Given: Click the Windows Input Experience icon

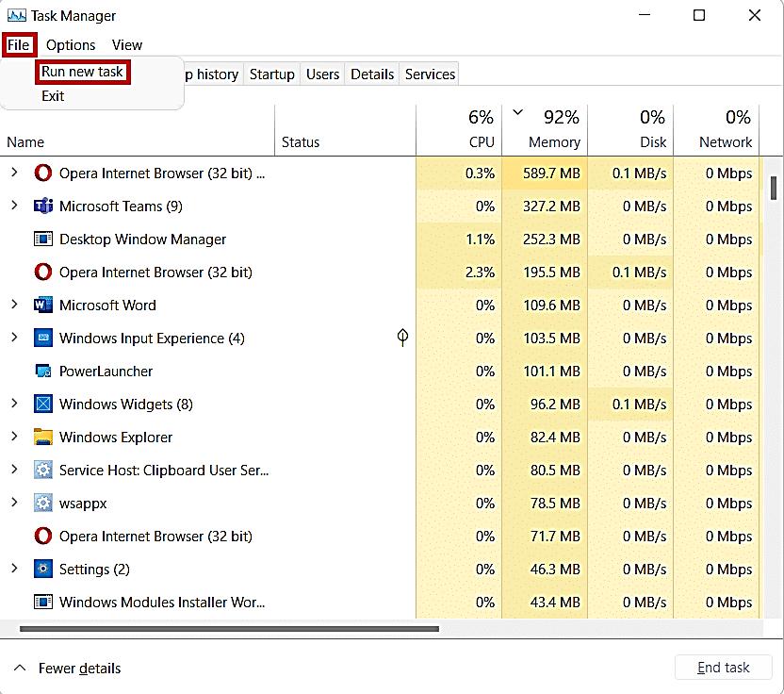Looking at the screenshot, I should coord(42,338).
